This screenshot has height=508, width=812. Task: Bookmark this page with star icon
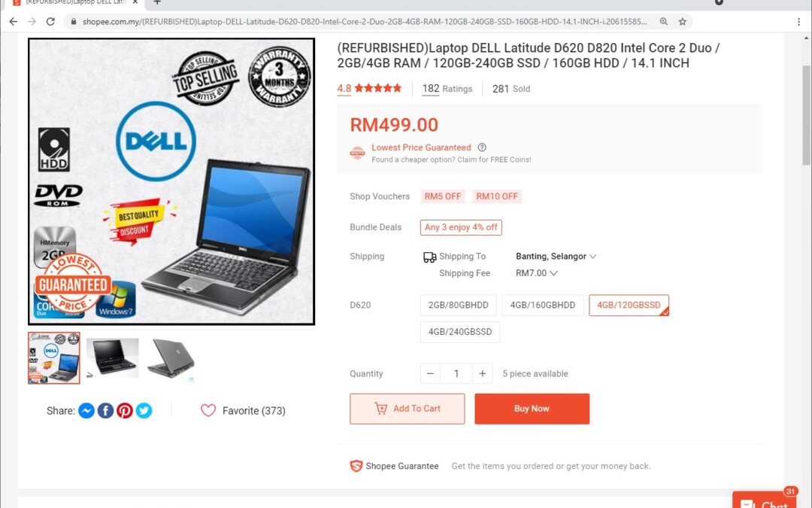tap(683, 22)
